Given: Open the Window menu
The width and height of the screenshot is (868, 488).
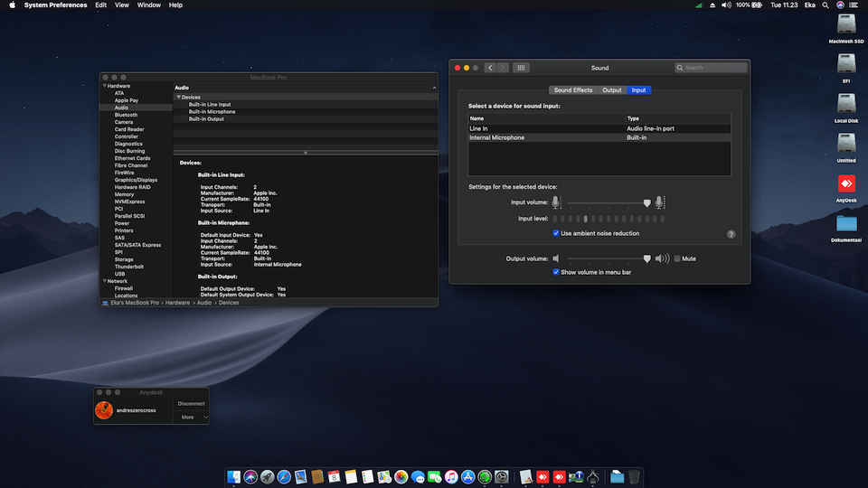Looking at the screenshot, I should click(149, 5).
